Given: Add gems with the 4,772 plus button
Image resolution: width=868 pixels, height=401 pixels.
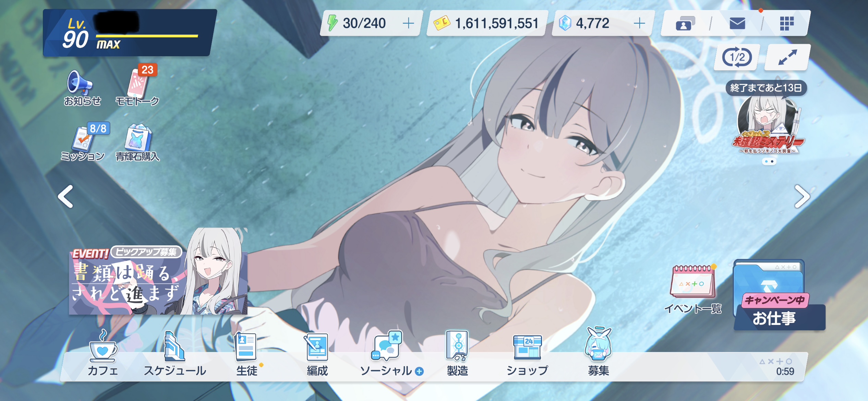Looking at the screenshot, I should pyautogui.click(x=639, y=23).
